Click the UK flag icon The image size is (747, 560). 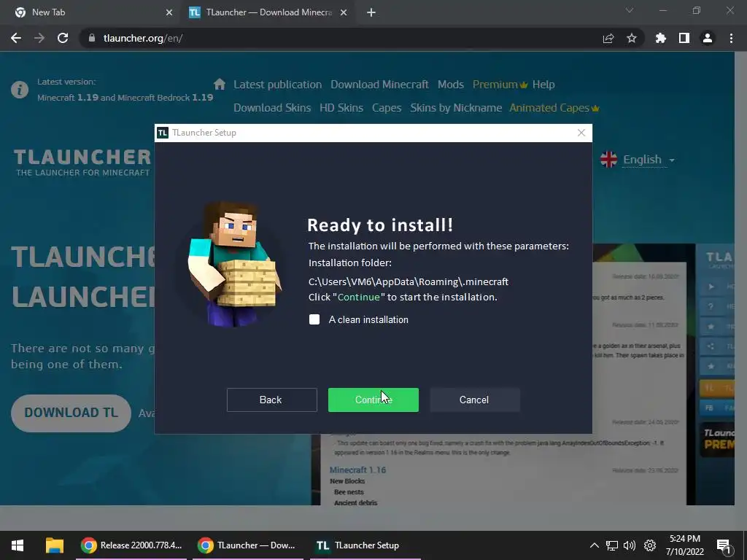point(609,160)
